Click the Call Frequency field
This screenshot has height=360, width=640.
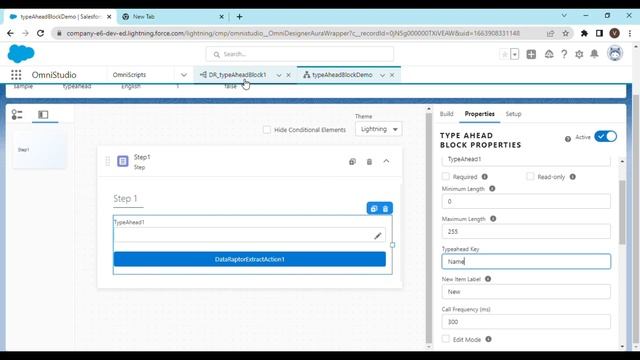[x=526, y=322]
